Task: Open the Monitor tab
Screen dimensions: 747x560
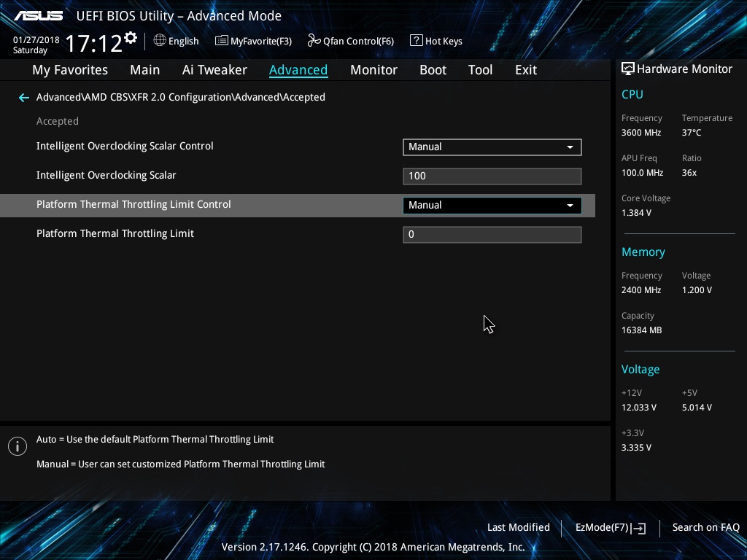Action: 373,70
